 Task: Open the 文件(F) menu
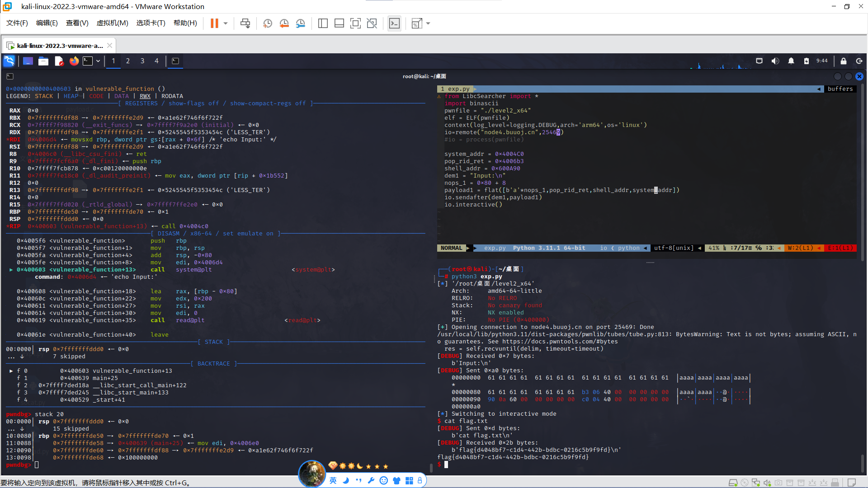pyautogui.click(x=17, y=23)
